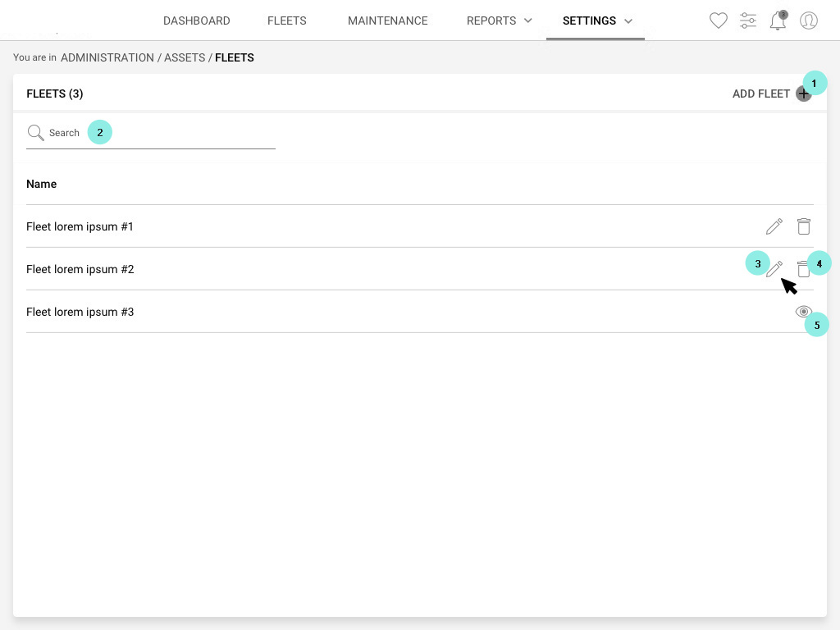Screen dimensions: 840x630
Task: Navigate to ASSETS breadcrumb
Action: click(x=185, y=57)
